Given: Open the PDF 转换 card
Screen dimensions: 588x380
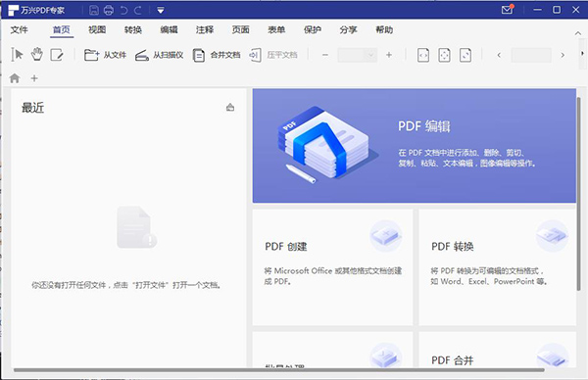Looking at the screenshot, I should pos(497,267).
